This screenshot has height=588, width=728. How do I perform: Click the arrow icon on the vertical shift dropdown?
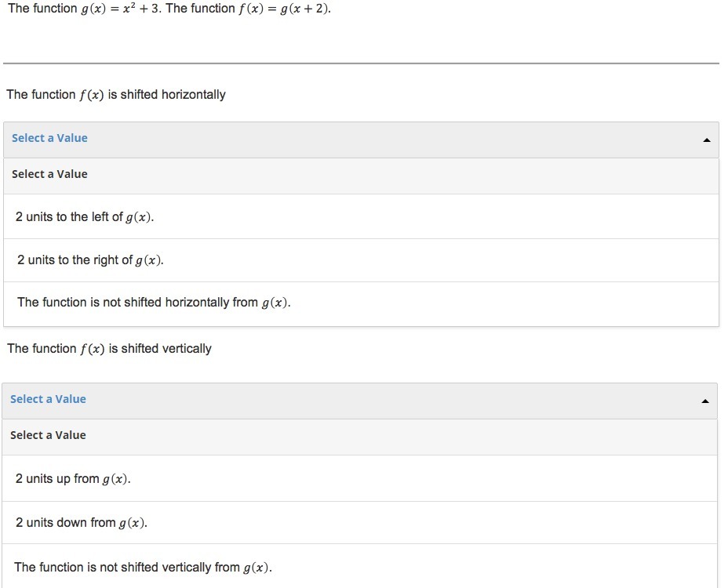[704, 401]
